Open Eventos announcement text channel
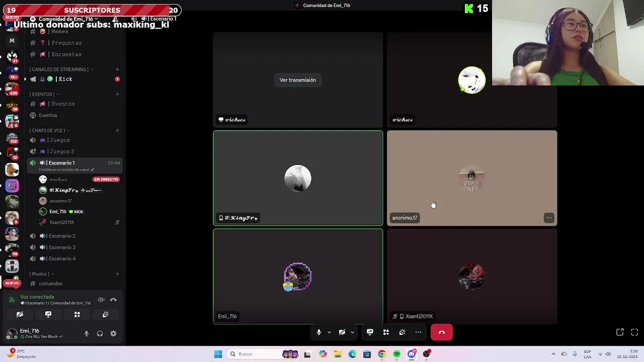Viewport: 644px width, 362px height. [x=74, y=104]
